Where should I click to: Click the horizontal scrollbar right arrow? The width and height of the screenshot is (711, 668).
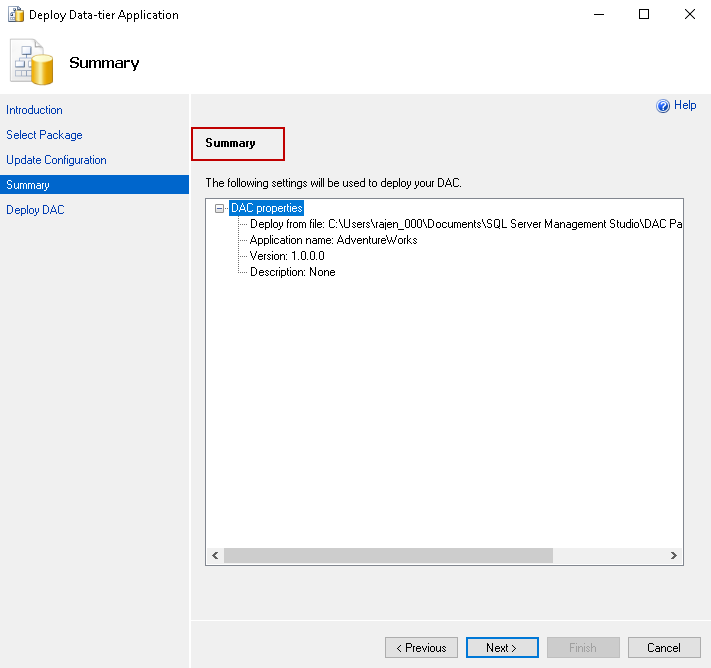(674, 556)
